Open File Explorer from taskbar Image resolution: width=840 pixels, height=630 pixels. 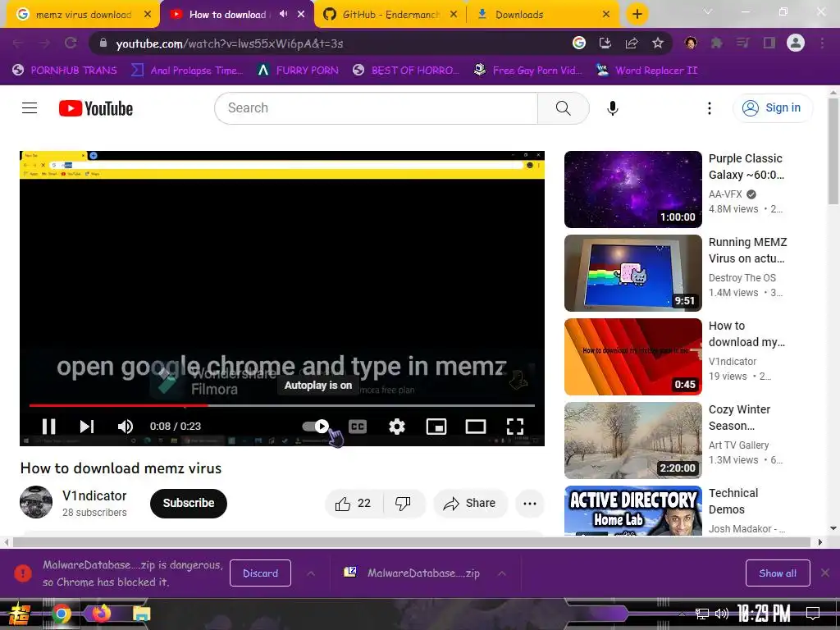pos(141,614)
